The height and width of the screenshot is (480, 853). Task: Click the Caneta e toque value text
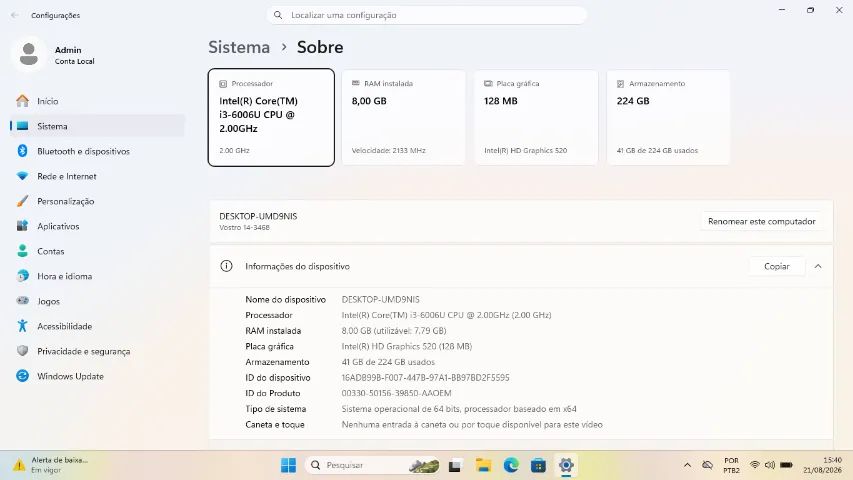click(x=472, y=424)
